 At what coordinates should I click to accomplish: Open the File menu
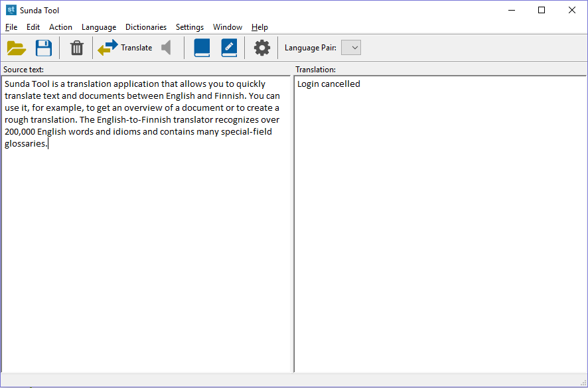tap(11, 27)
